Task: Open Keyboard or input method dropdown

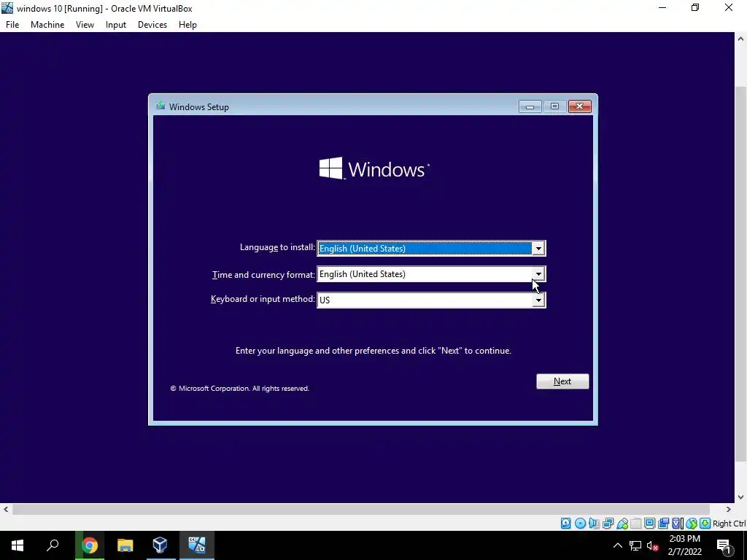Action: [x=538, y=300]
